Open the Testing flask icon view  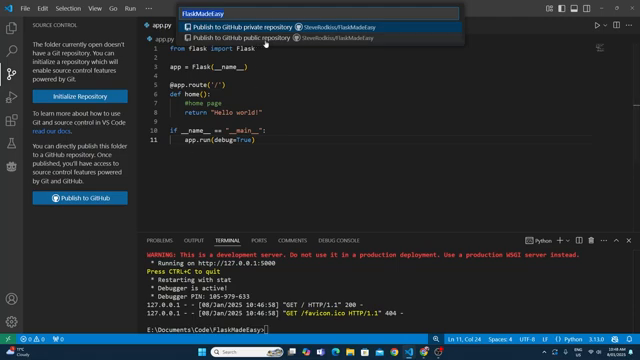pyautogui.click(x=11, y=143)
